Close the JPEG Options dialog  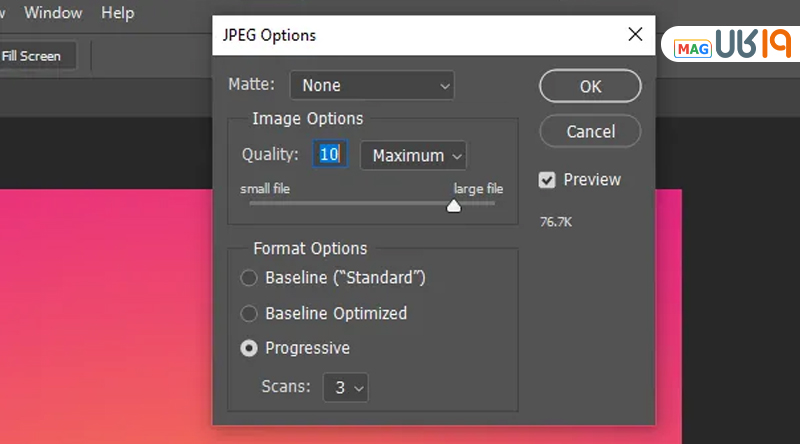coord(635,35)
